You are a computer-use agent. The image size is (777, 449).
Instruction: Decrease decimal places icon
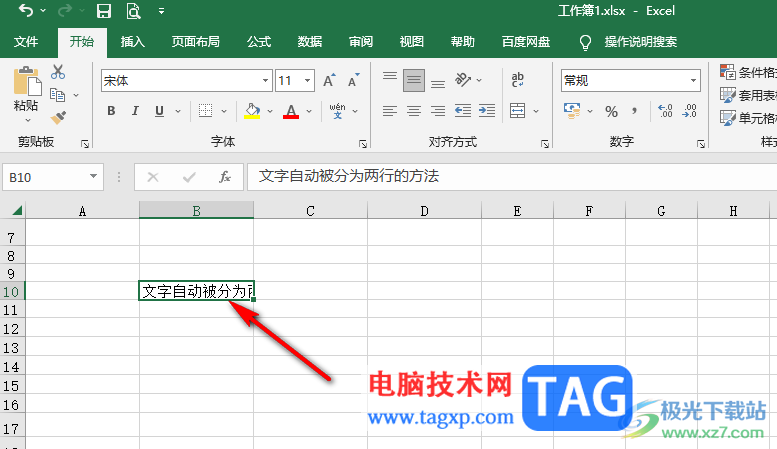[x=689, y=111]
